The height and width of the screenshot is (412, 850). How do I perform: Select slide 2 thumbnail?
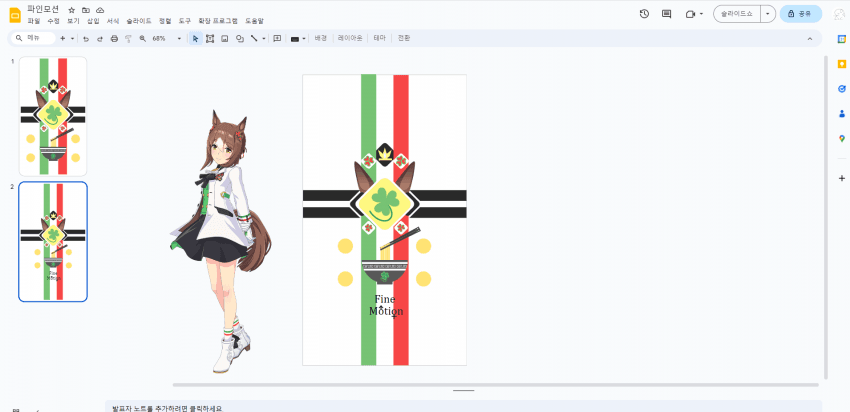(x=53, y=242)
